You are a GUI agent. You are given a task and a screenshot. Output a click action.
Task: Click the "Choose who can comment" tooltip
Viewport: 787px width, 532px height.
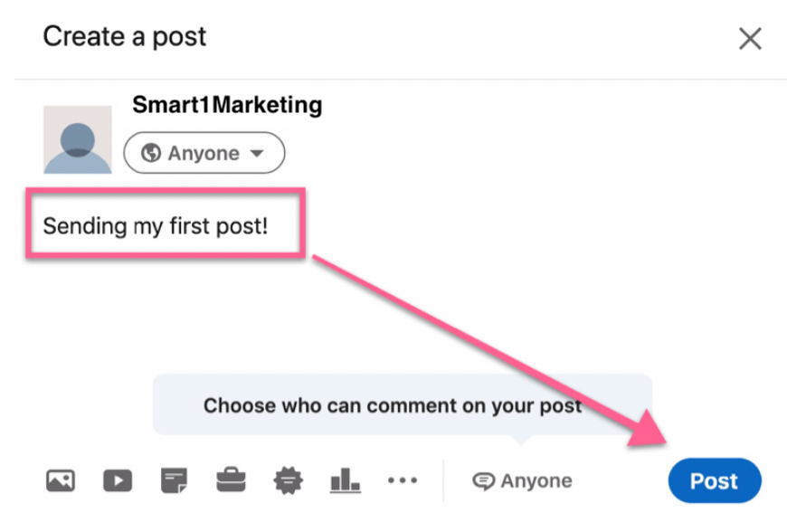point(393,404)
